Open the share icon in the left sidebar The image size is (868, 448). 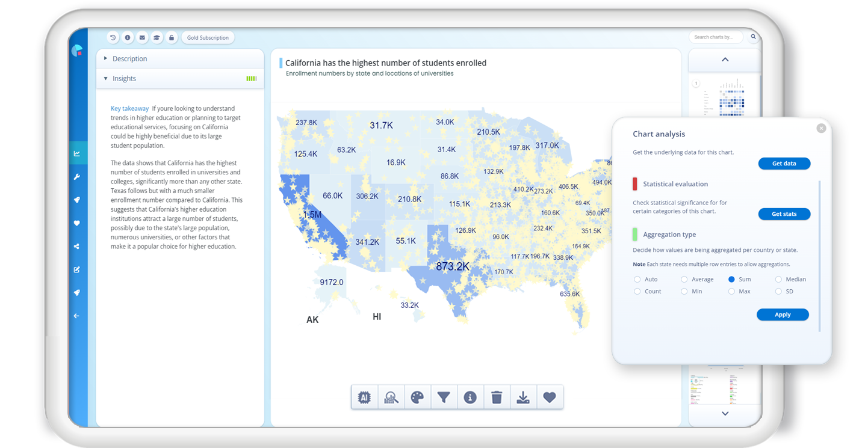[76, 246]
